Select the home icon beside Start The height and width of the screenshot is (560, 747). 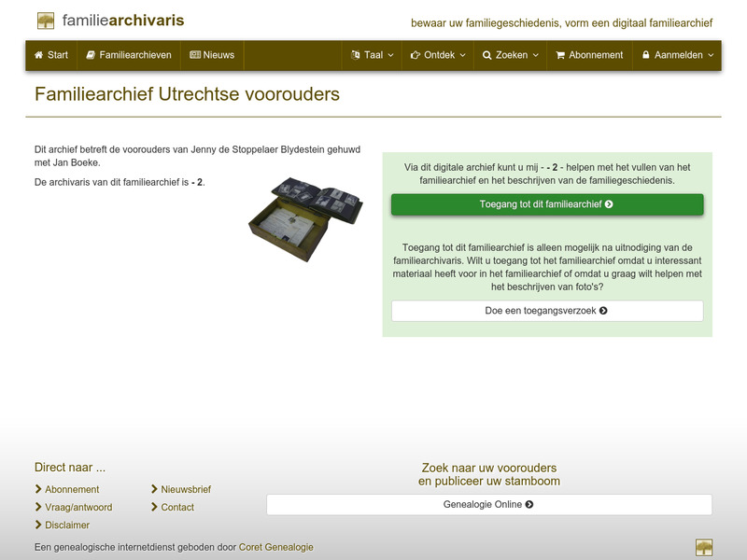pos(37,55)
